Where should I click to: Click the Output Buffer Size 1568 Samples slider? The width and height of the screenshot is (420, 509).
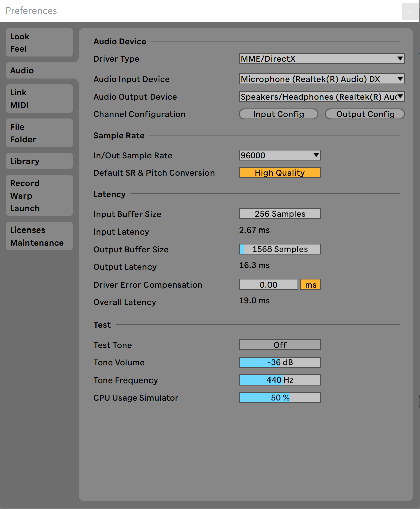(280, 249)
